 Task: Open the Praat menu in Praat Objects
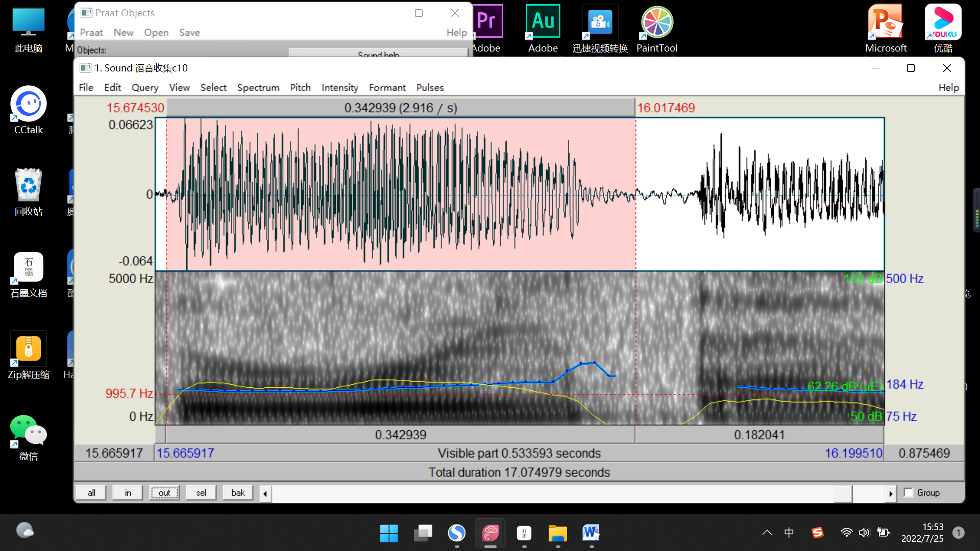[x=91, y=32]
